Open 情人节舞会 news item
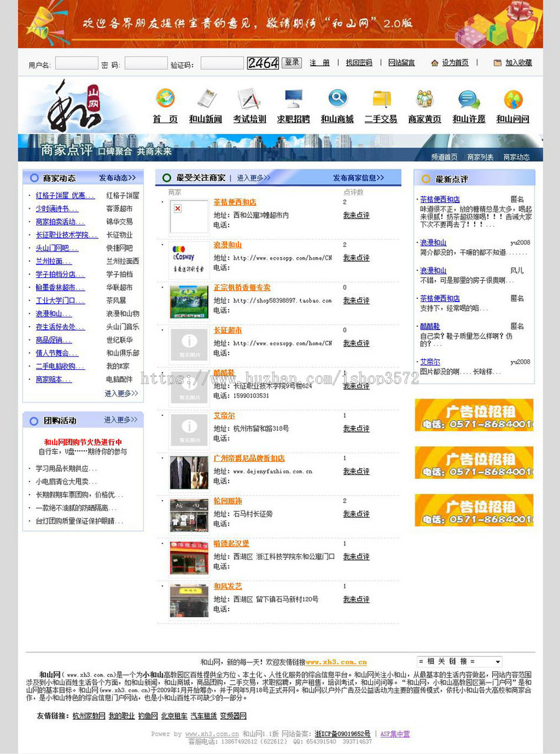The image size is (560, 754). pyautogui.click(x=57, y=353)
